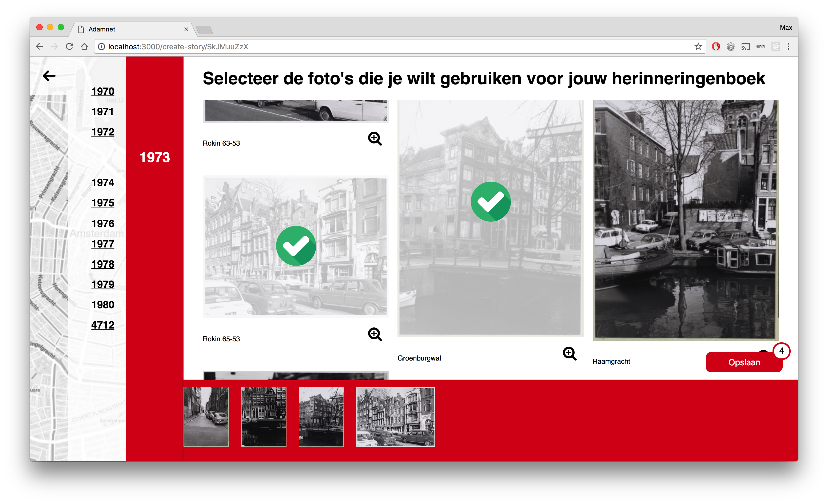The image size is (828, 504).
Task: Open the browser home page
Action: (84, 47)
